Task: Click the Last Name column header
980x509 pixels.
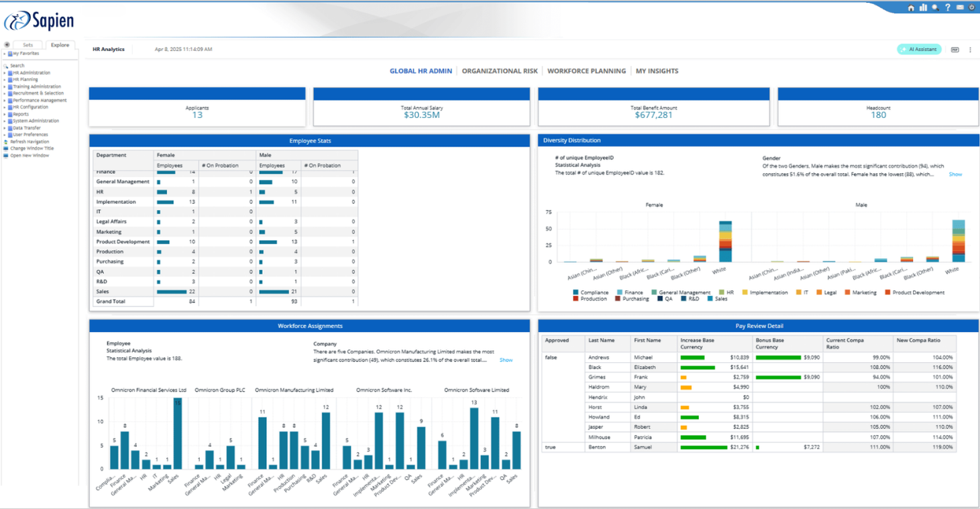Action: [x=600, y=341]
